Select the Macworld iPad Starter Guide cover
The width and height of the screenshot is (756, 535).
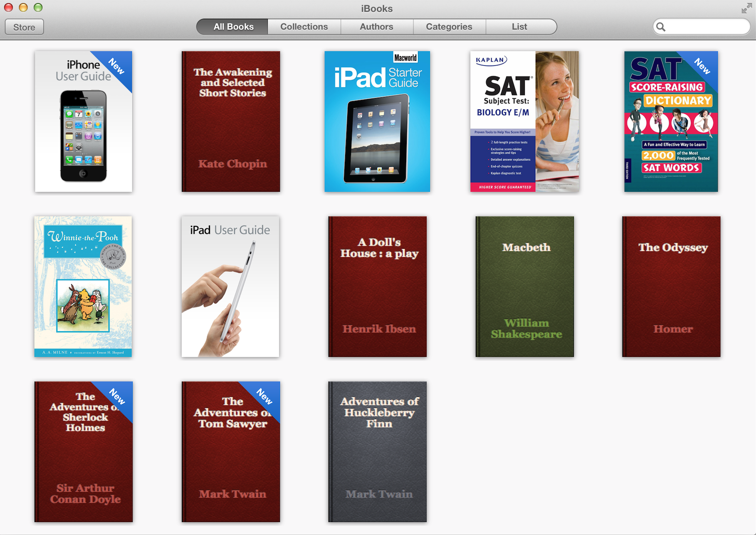pyautogui.click(x=377, y=121)
